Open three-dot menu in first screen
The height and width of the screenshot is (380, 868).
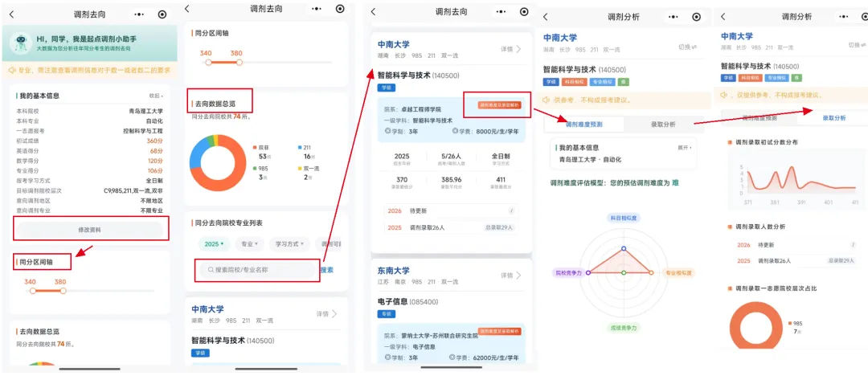pos(140,14)
